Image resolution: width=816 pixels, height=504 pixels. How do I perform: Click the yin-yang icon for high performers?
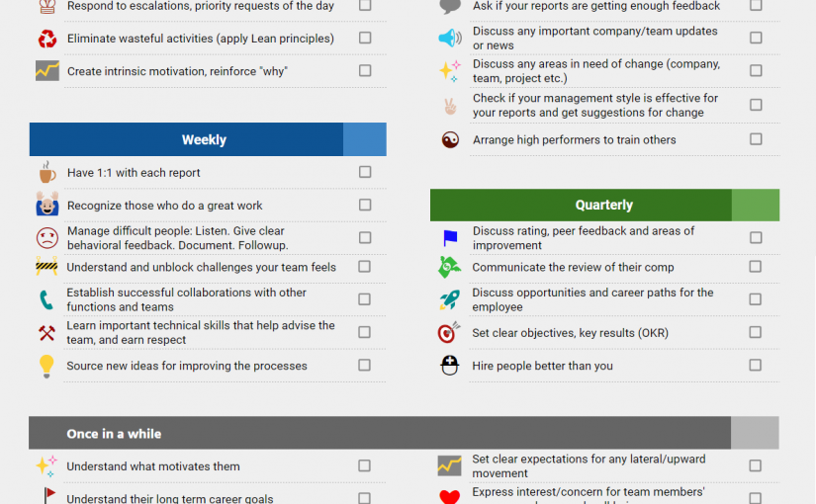click(x=450, y=140)
